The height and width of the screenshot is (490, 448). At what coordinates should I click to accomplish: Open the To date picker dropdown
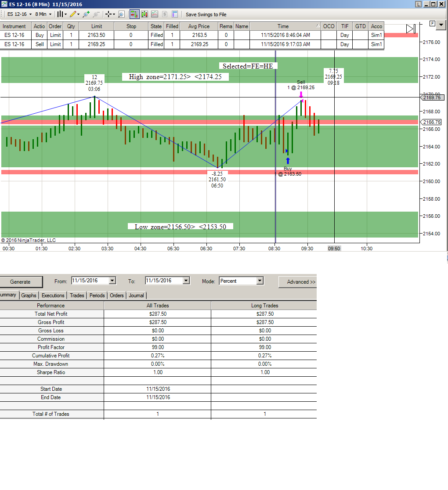pos(186,281)
